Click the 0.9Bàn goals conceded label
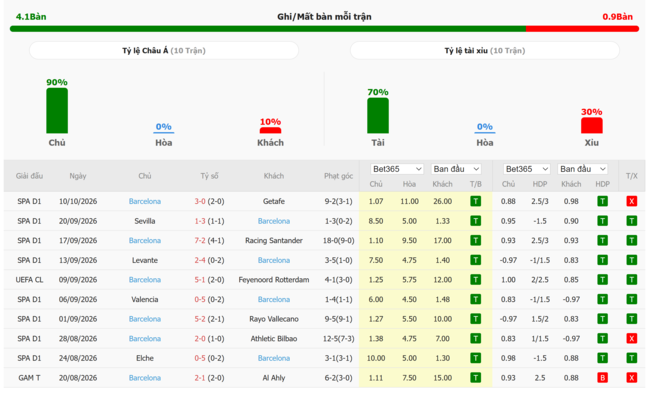Viewport: 650px width, 395px height. click(617, 17)
